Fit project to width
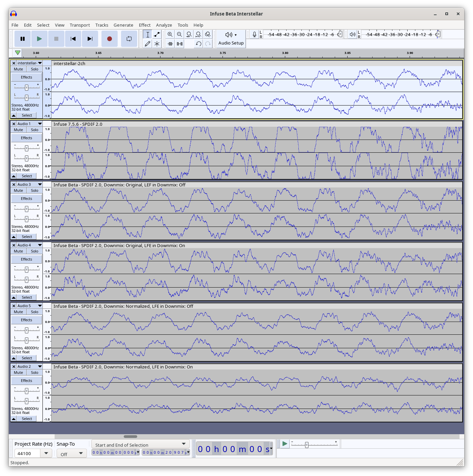Screen dimensions: 473x476 pos(199,34)
